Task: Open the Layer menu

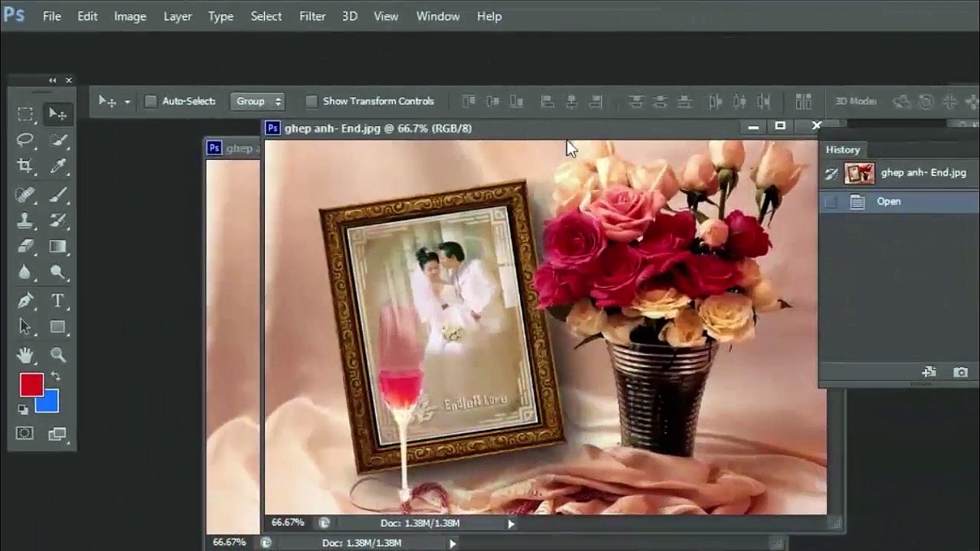Action: [178, 16]
